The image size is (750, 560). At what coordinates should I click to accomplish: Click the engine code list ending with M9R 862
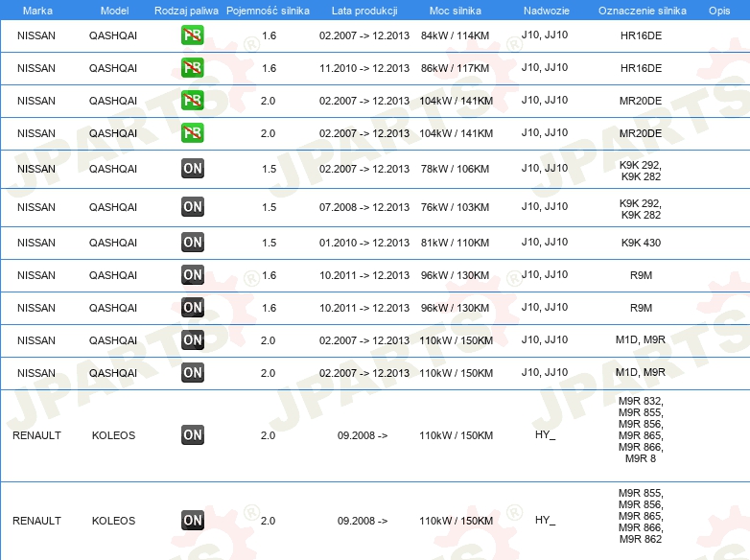641,516
